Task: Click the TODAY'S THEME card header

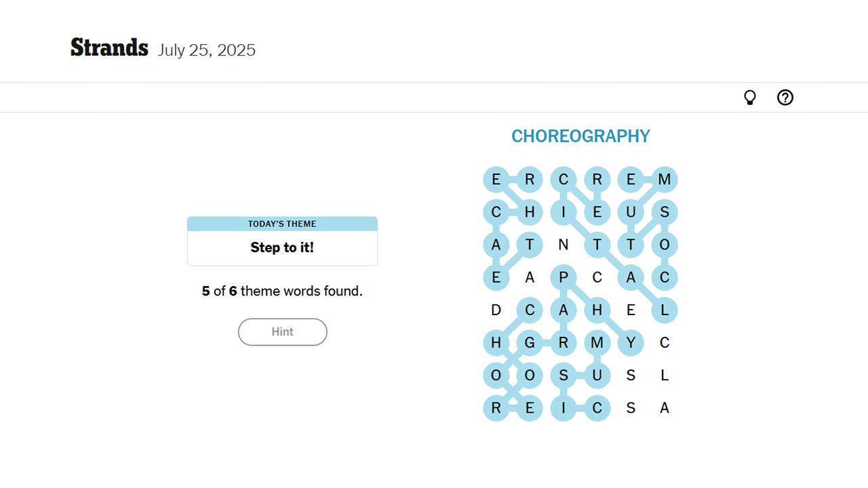Action: pyautogui.click(x=282, y=224)
